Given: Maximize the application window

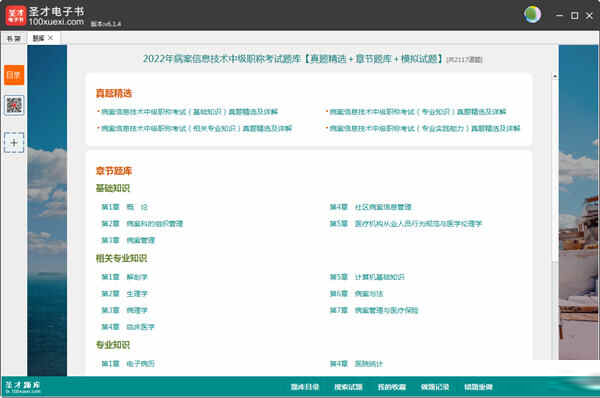Looking at the screenshot, I should point(574,16).
